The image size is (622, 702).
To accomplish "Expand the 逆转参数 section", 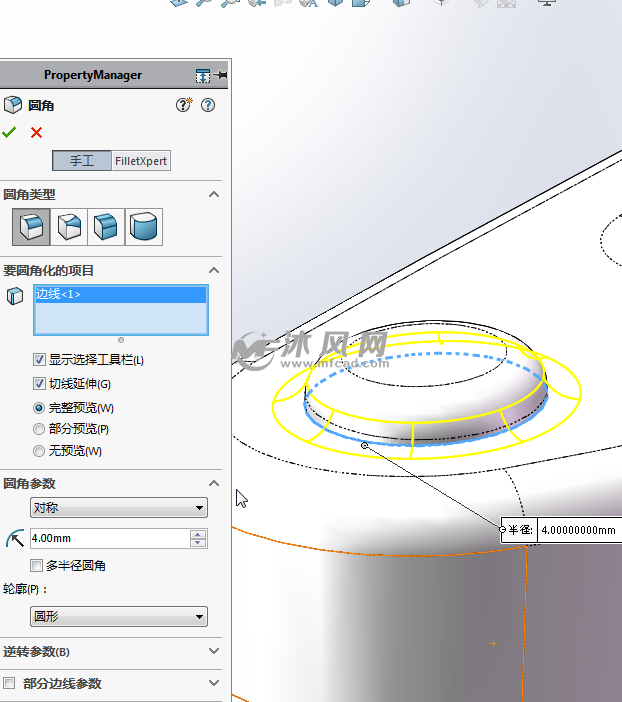I will [214, 651].
